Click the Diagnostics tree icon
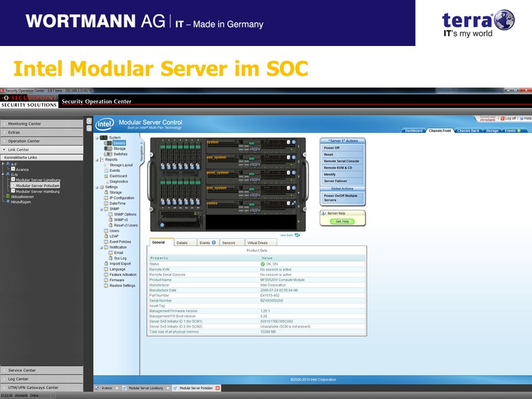 tap(106, 182)
